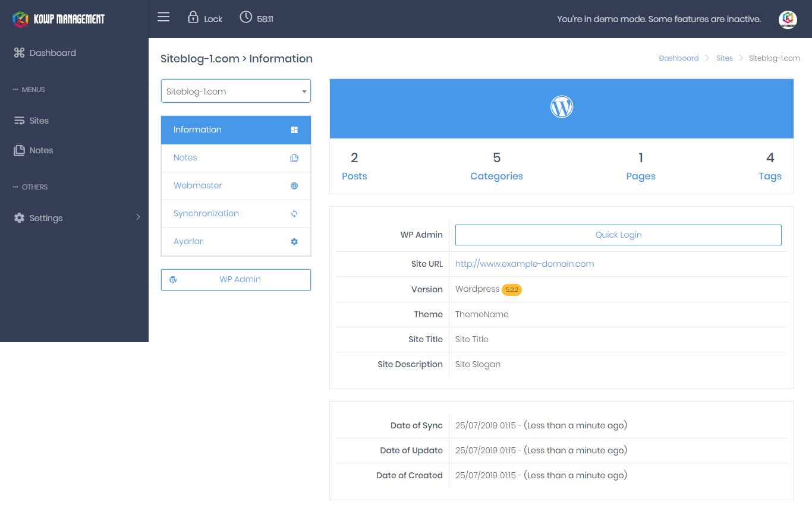Click the WordPress logo in blue banner
Screen dimensions: 812x524
pos(561,108)
